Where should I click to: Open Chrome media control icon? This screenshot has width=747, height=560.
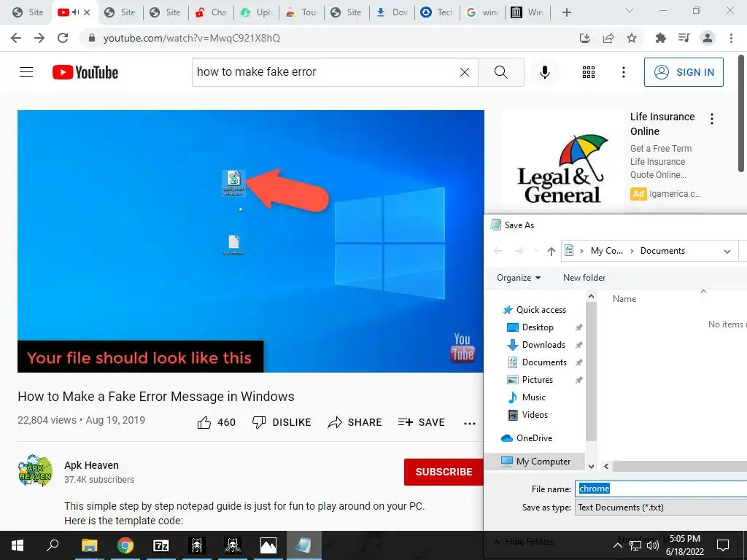tap(684, 38)
